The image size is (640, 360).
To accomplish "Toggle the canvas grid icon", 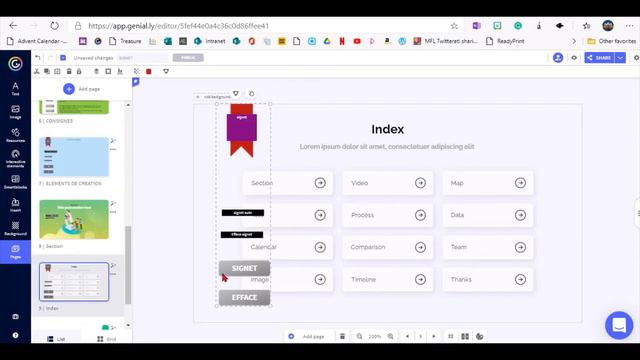I will 451,336.
